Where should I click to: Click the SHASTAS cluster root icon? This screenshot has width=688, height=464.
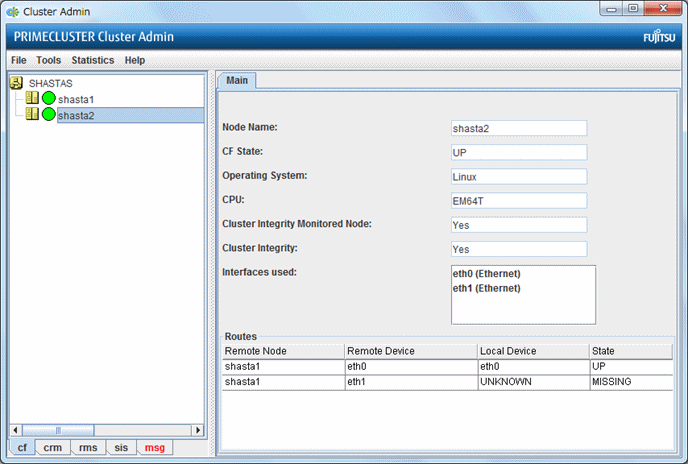pos(17,84)
